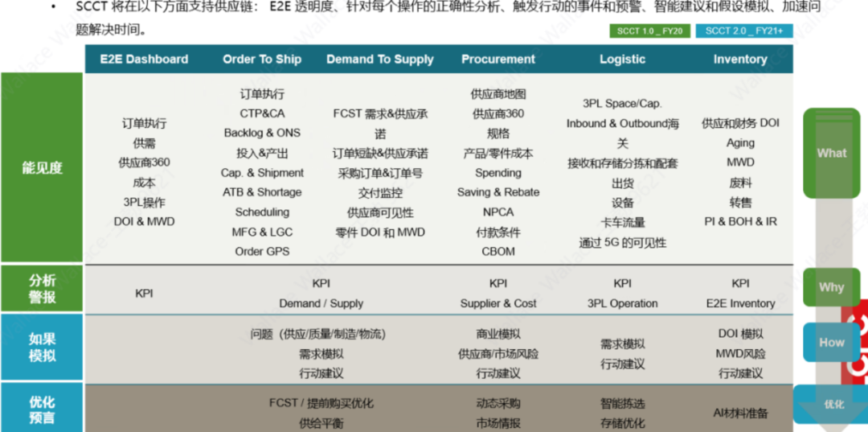Click 交付监控 text

tap(379, 193)
